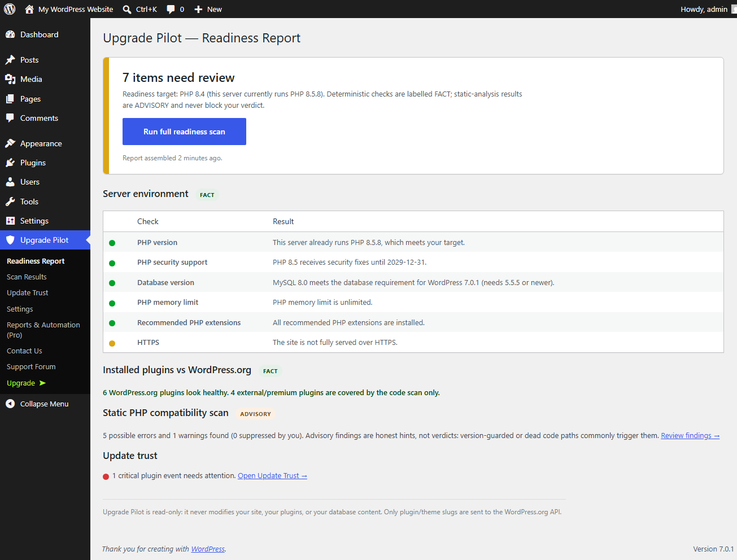
Task: Open the Dashboard menu
Action: coord(45,34)
